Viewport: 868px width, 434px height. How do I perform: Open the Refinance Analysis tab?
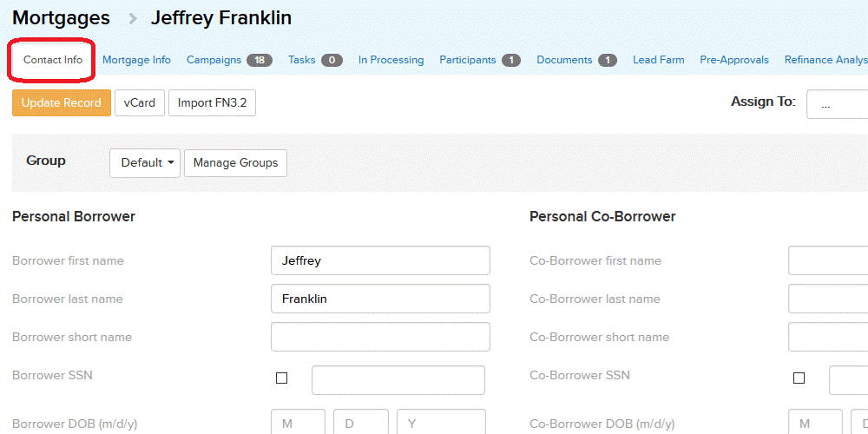(x=826, y=60)
